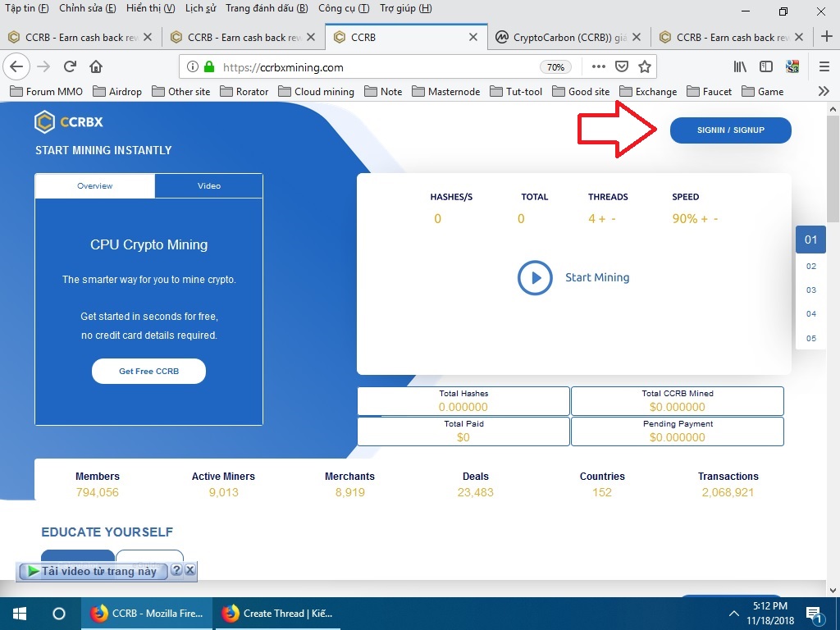The image size is (840, 630).
Task: Jump to section 03 in page navigator
Action: [x=811, y=290]
